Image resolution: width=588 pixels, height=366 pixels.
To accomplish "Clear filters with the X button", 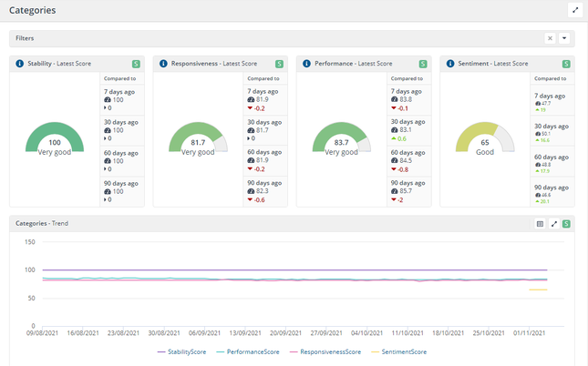I will pyautogui.click(x=550, y=38).
